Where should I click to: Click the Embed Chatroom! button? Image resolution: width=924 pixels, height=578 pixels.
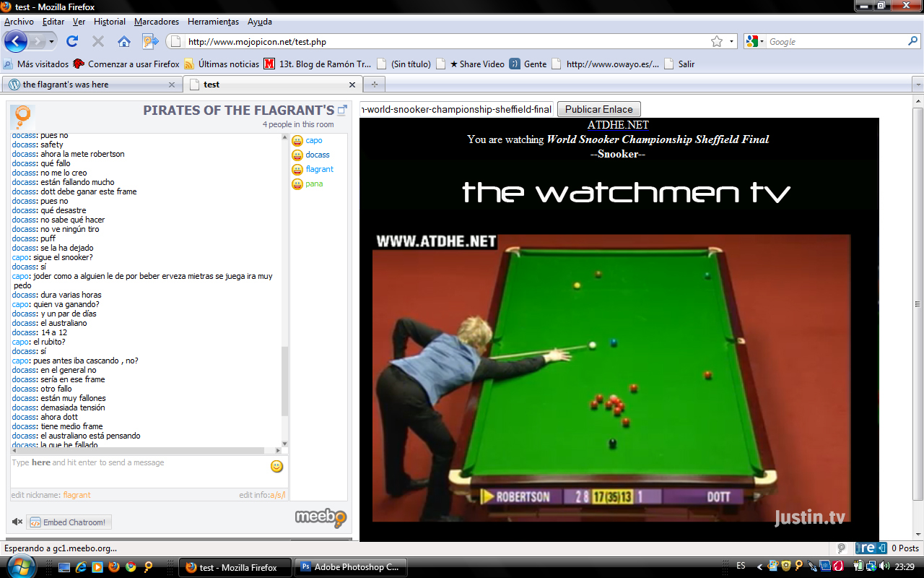pyautogui.click(x=69, y=522)
